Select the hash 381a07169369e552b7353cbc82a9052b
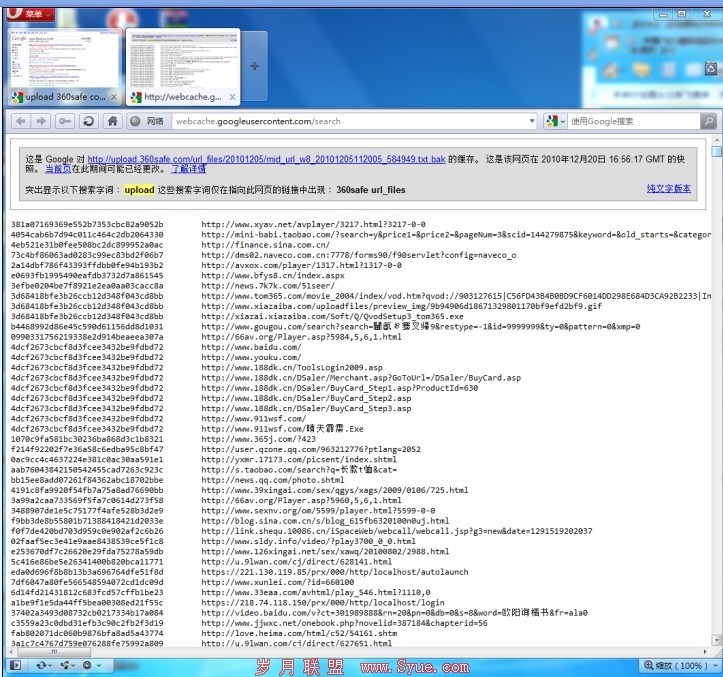Screen dimensions: 723x677 87,224
